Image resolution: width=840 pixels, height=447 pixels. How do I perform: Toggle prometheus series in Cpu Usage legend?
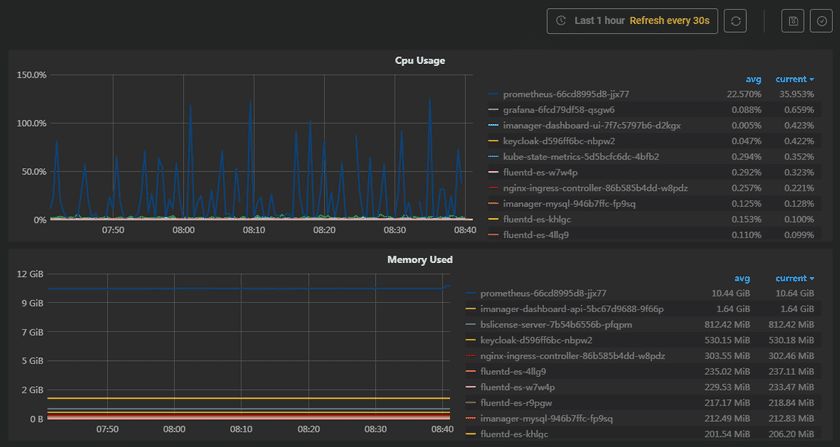coord(558,94)
